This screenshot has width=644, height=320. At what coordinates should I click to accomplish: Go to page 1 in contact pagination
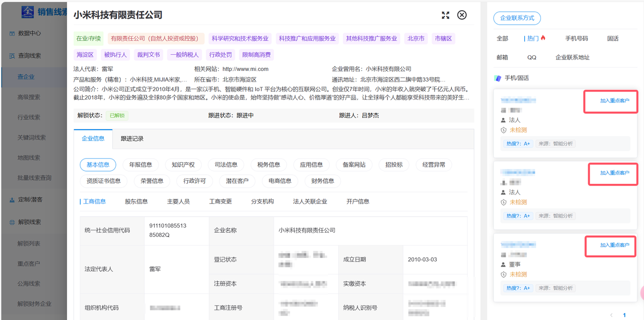click(x=624, y=315)
